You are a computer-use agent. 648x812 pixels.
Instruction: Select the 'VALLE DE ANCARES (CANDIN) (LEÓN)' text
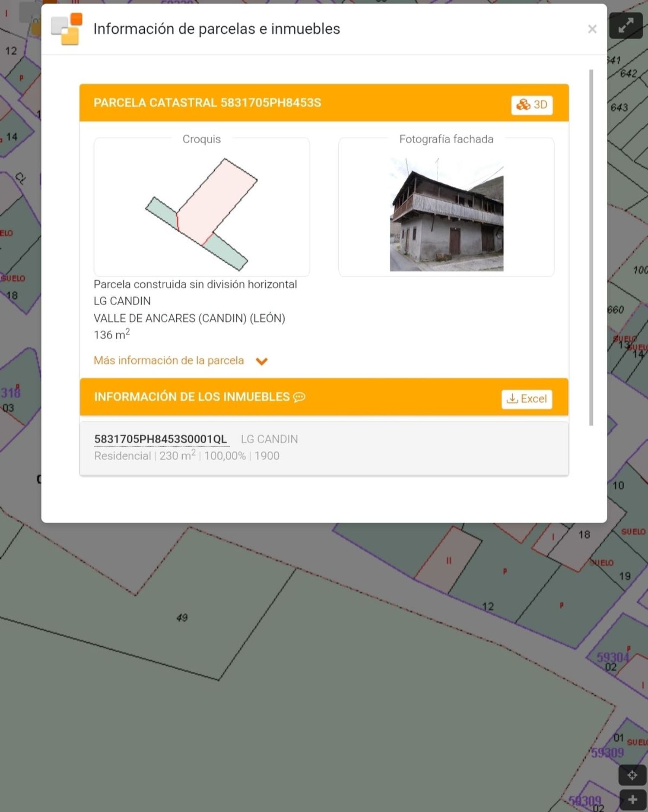click(189, 318)
